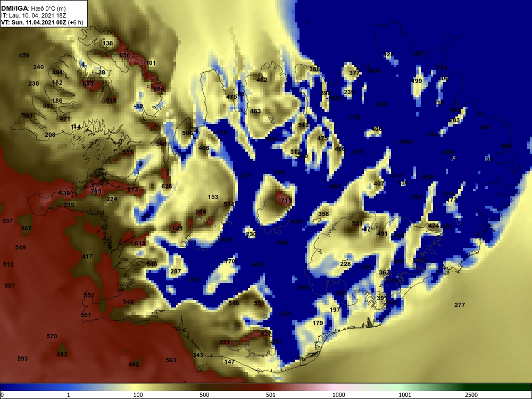Click the map value 534
The height and width of the screenshot is (399, 532).
point(229,205)
